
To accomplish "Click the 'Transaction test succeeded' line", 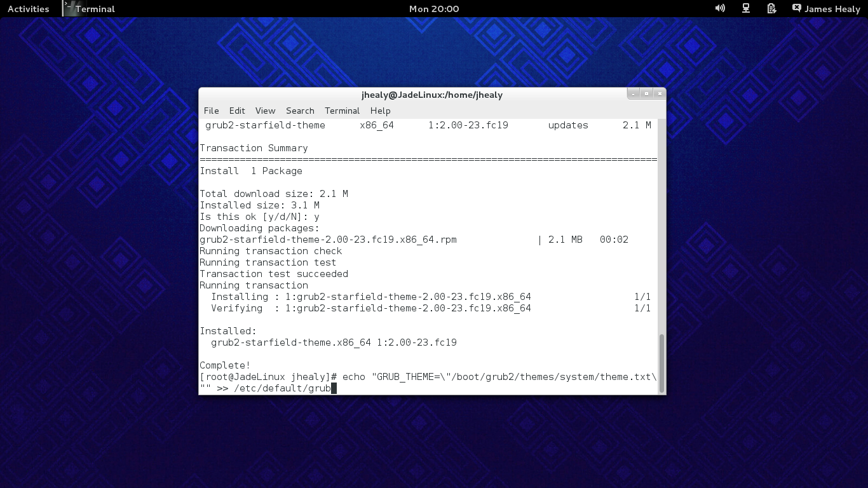I will pyautogui.click(x=274, y=274).
